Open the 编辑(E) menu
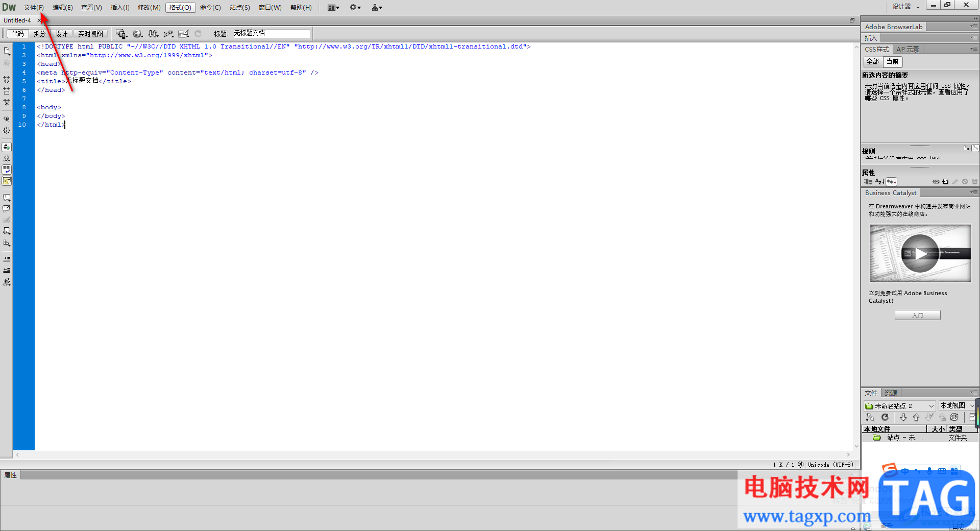The height and width of the screenshot is (531, 980). coord(63,8)
